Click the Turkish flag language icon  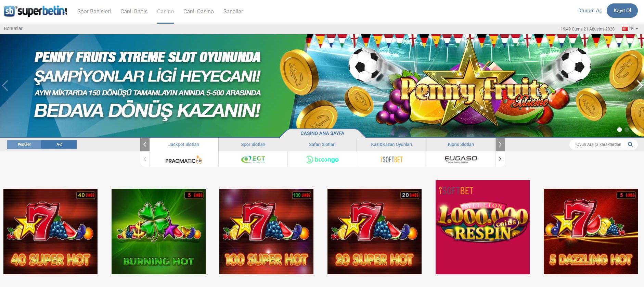tap(624, 29)
